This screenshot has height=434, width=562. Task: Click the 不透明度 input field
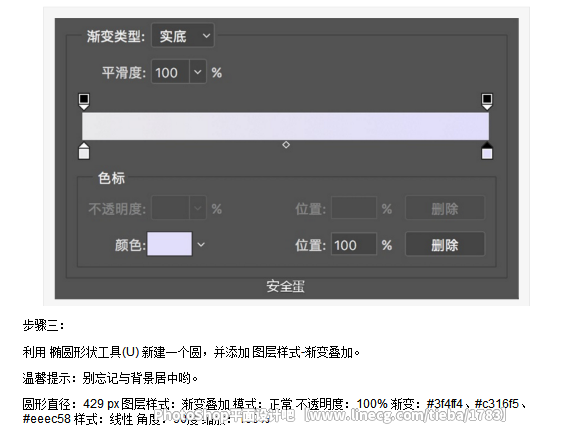170,208
